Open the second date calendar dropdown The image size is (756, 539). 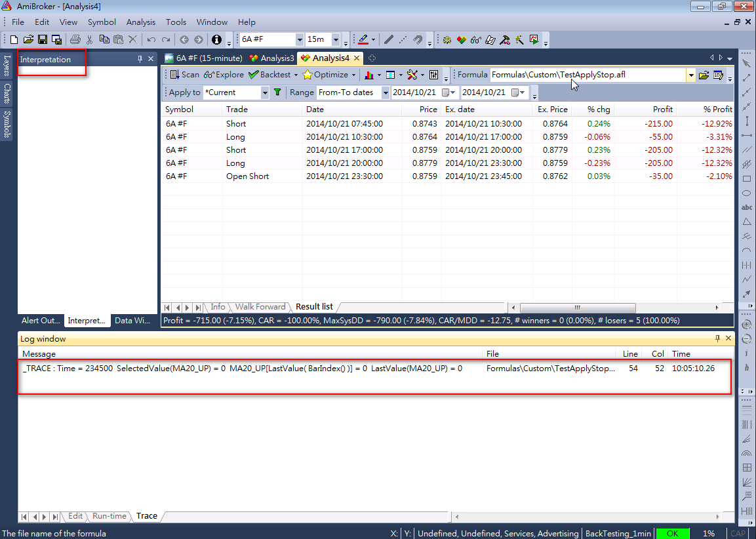(518, 92)
